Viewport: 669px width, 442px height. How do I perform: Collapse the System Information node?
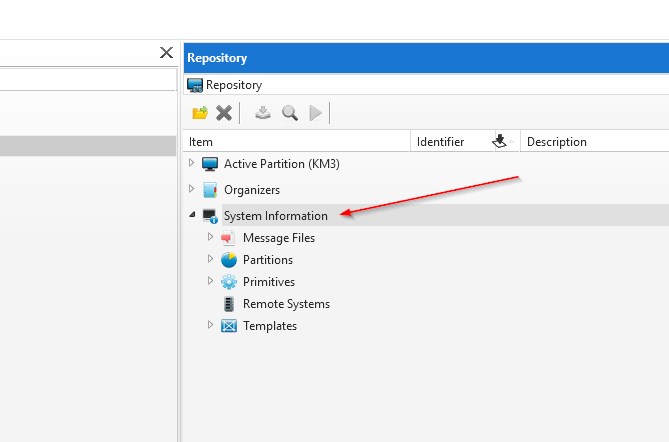point(192,215)
